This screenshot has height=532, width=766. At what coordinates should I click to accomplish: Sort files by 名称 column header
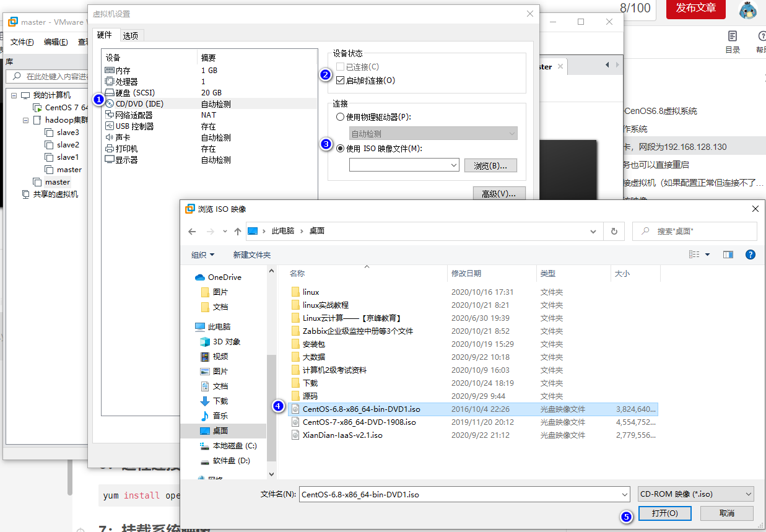pos(367,273)
